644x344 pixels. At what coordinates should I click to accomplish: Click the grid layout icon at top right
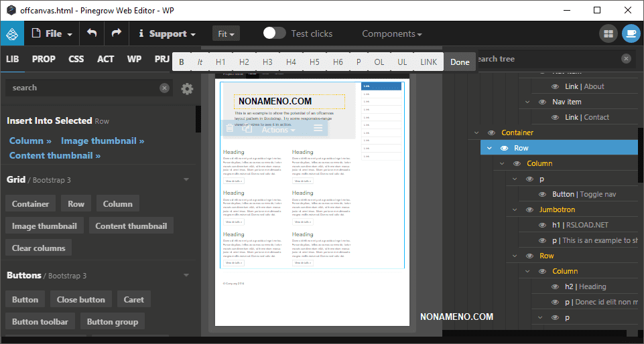point(608,33)
